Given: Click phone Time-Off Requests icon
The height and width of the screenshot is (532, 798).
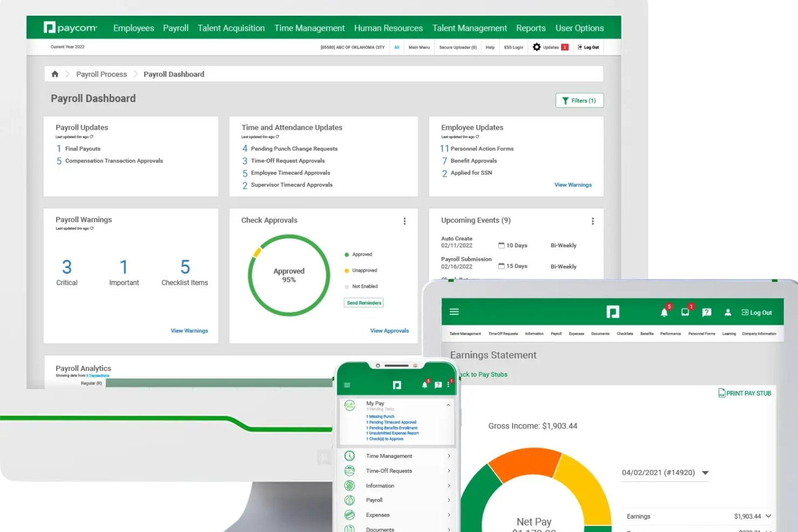Looking at the screenshot, I should tap(349, 471).
